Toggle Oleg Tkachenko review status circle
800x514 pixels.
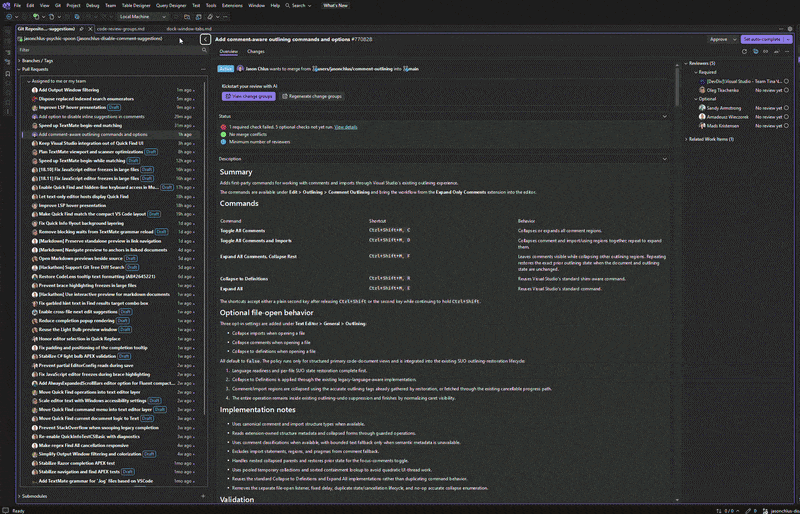tap(786, 90)
